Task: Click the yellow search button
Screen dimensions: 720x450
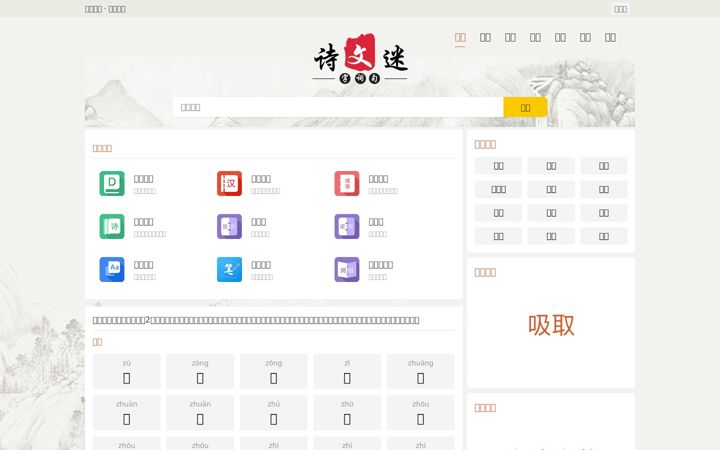Action: 525,107
